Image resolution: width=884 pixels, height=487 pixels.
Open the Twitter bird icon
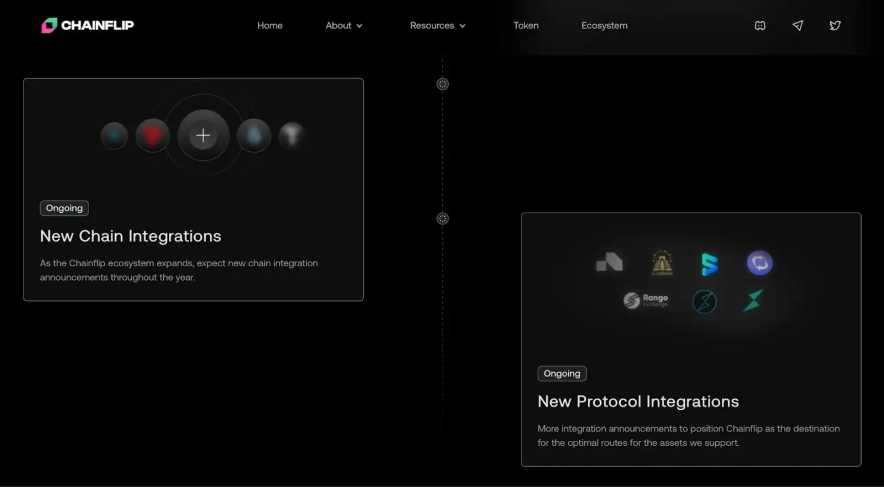[x=835, y=25]
